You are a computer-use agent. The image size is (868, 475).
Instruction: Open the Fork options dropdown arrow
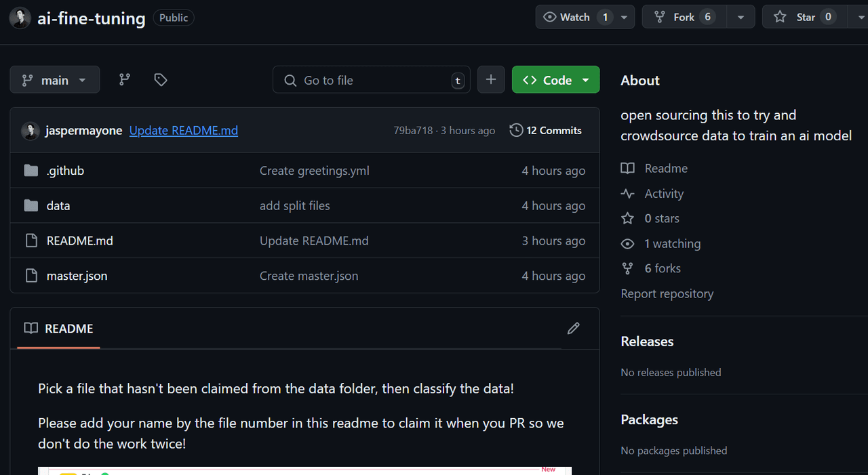click(x=741, y=17)
